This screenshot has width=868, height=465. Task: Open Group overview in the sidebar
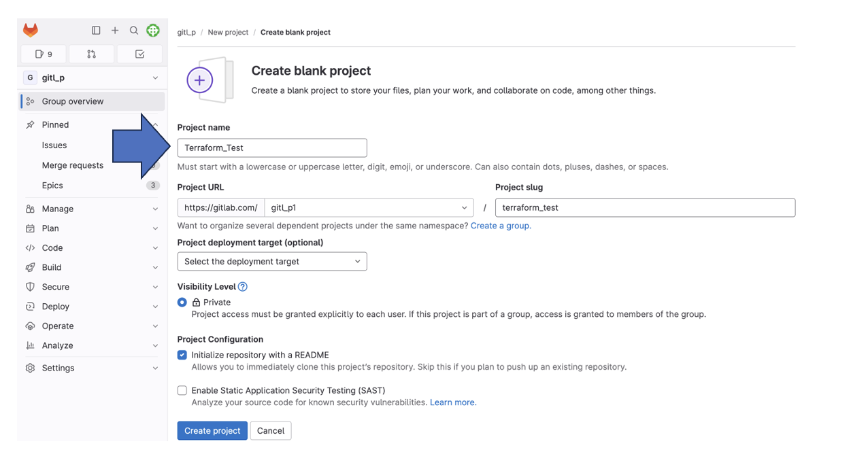click(75, 101)
